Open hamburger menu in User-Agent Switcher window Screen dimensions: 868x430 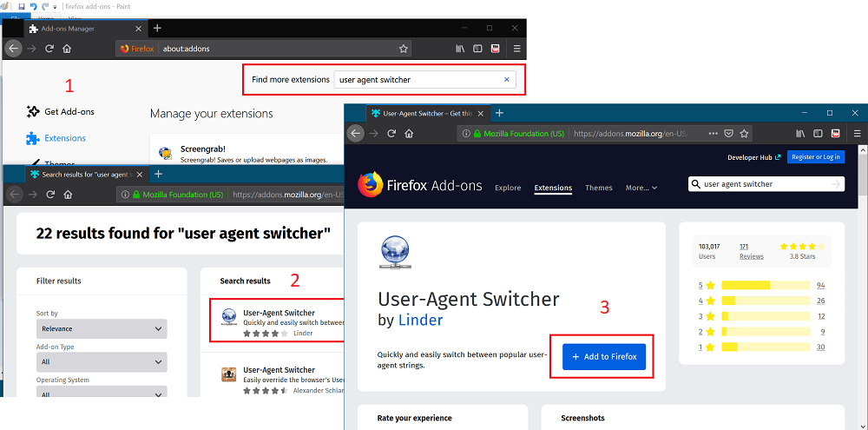click(858, 133)
